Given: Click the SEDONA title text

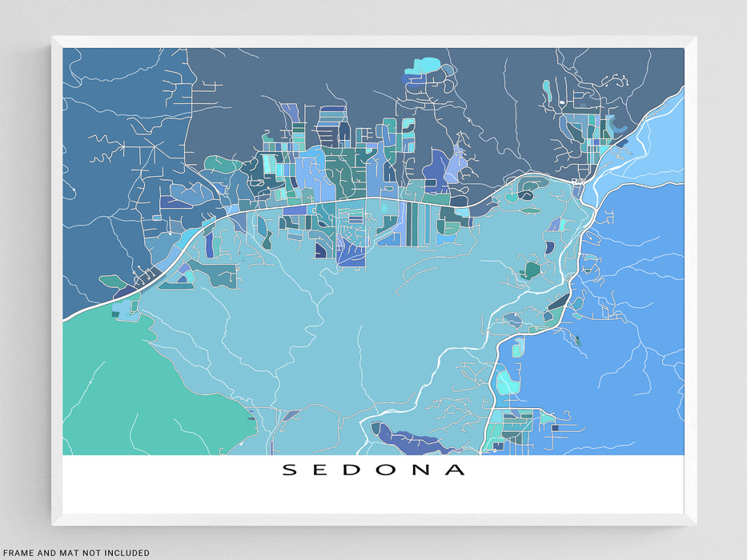Looking at the screenshot, I should tap(373, 470).
